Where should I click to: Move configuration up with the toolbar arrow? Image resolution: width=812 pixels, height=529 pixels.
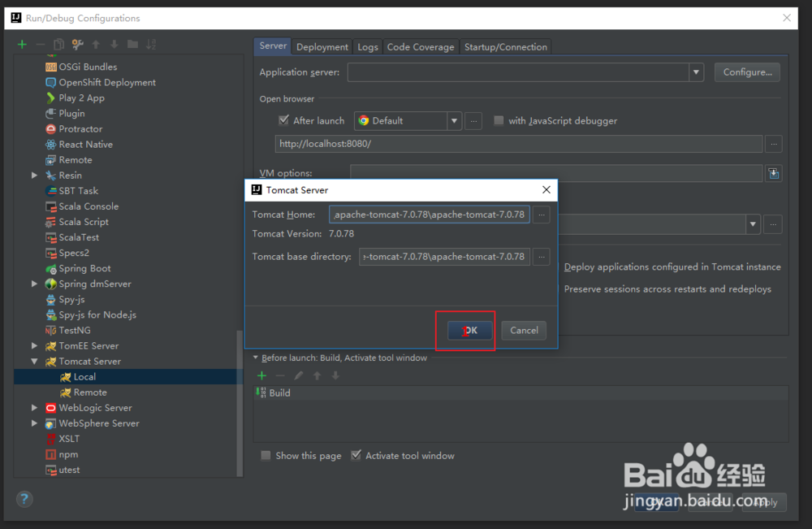(x=96, y=45)
